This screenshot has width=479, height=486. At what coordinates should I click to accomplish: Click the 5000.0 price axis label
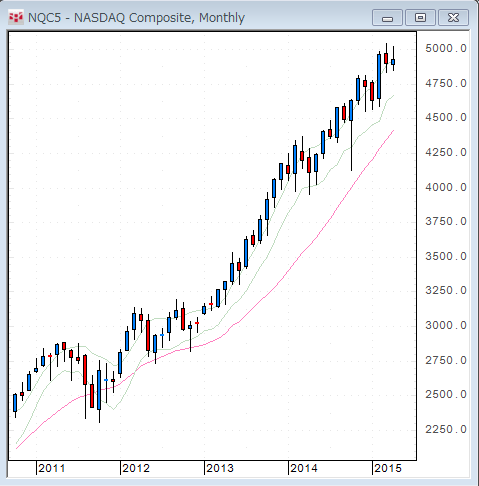tap(446, 49)
